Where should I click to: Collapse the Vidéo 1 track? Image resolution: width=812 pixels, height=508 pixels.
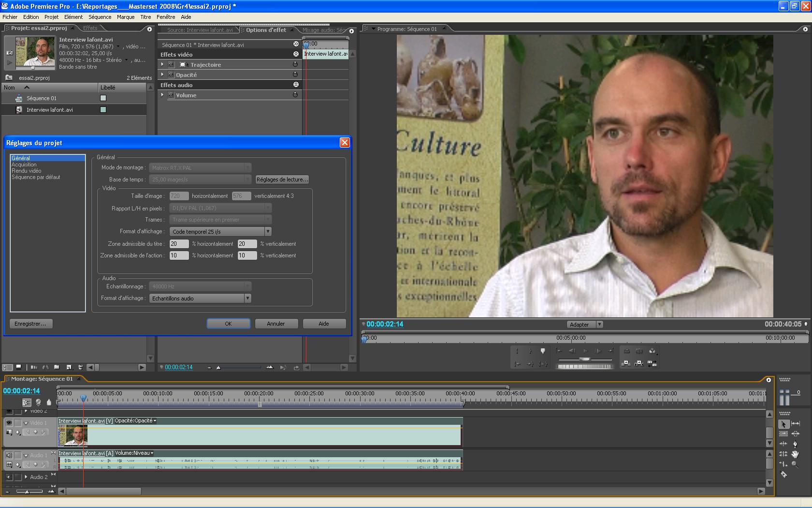coord(26,423)
